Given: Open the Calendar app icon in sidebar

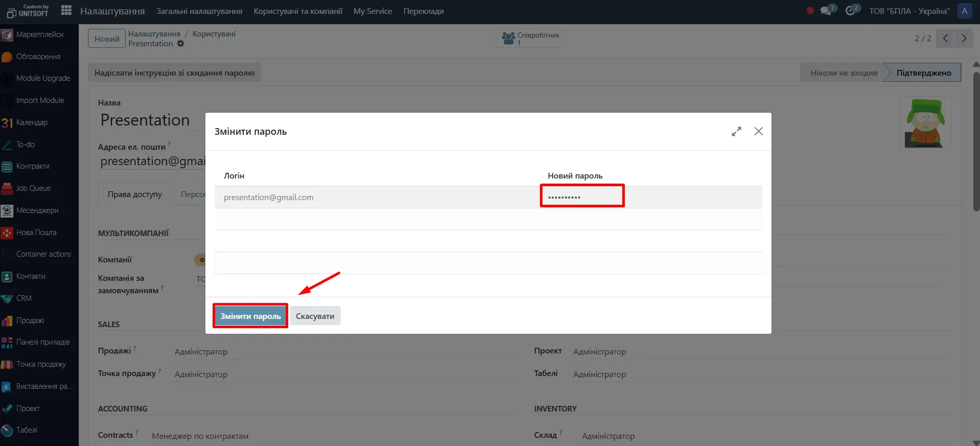Looking at the screenshot, I should tap(7, 122).
